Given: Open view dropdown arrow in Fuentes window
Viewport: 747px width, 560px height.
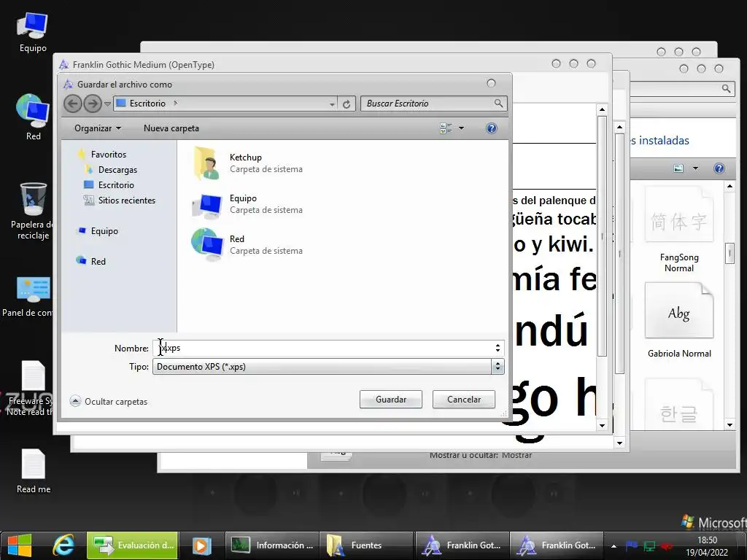Looking at the screenshot, I should (695, 168).
